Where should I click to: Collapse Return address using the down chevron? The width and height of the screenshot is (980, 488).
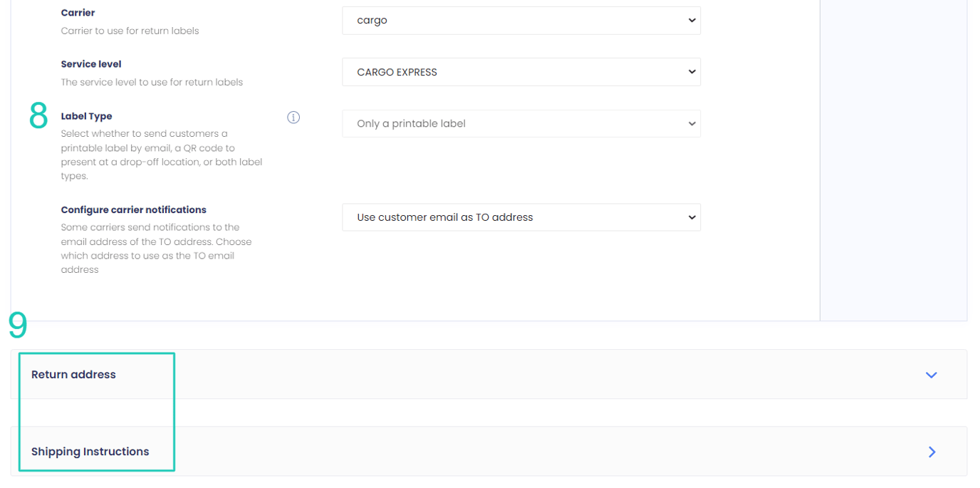pyautogui.click(x=931, y=375)
